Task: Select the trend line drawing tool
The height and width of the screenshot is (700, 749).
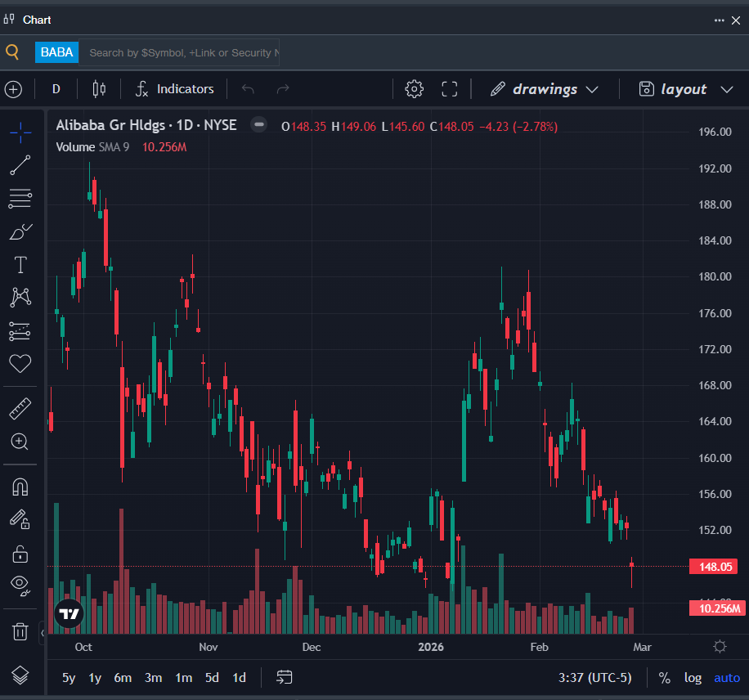Action: coord(20,165)
